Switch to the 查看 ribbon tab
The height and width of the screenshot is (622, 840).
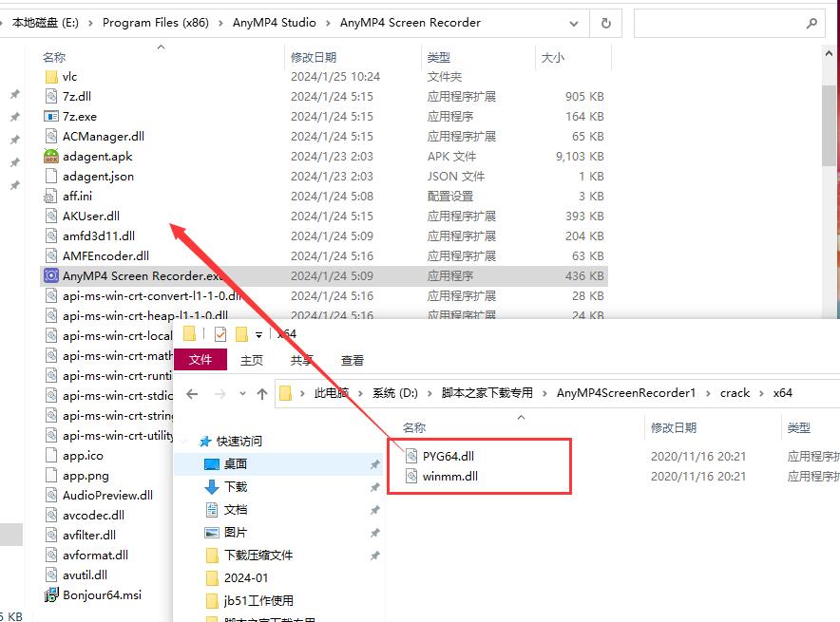[352, 360]
